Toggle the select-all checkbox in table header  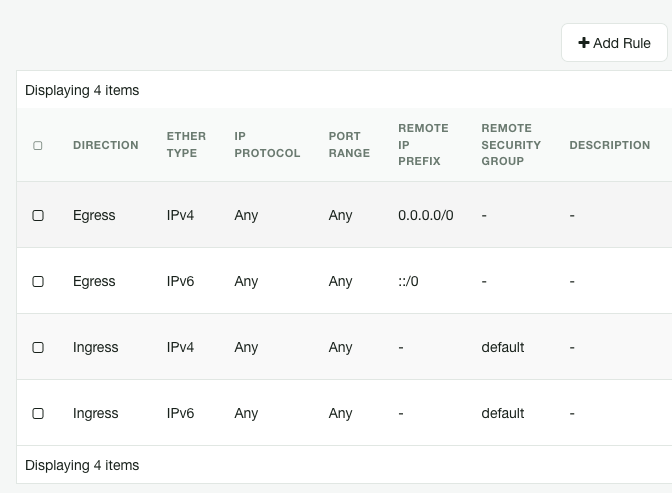38,146
